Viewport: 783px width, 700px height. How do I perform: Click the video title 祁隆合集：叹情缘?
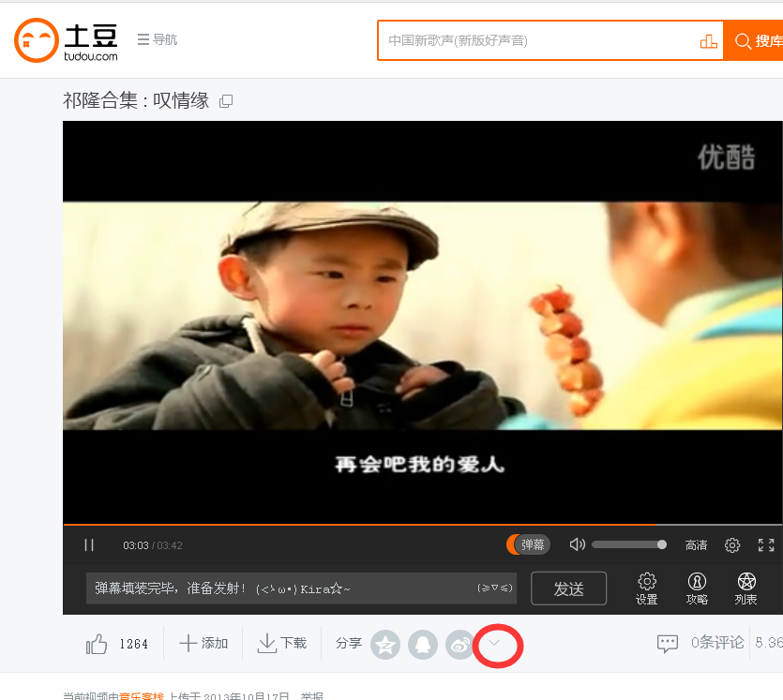pyautogui.click(x=136, y=101)
